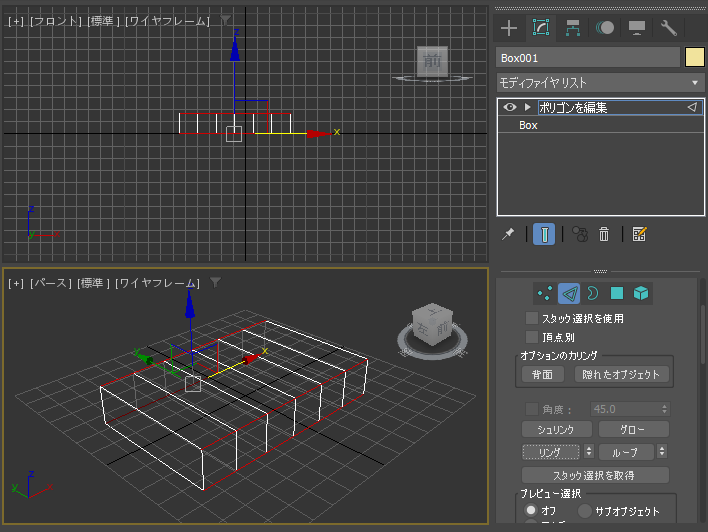Select Border sub-object level icon
708x532 pixels.
[593, 293]
